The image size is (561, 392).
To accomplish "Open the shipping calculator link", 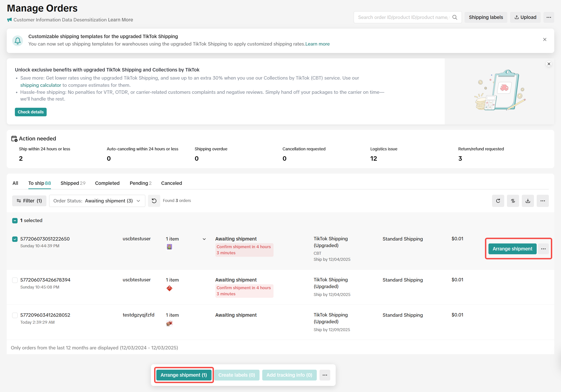I will [41, 85].
